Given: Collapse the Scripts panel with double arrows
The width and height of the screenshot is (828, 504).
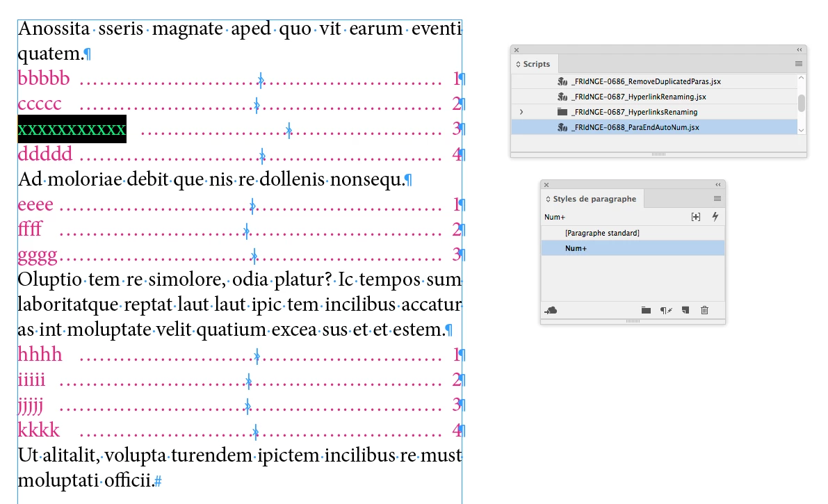Looking at the screenshot, I should click(x=799, y=49).
